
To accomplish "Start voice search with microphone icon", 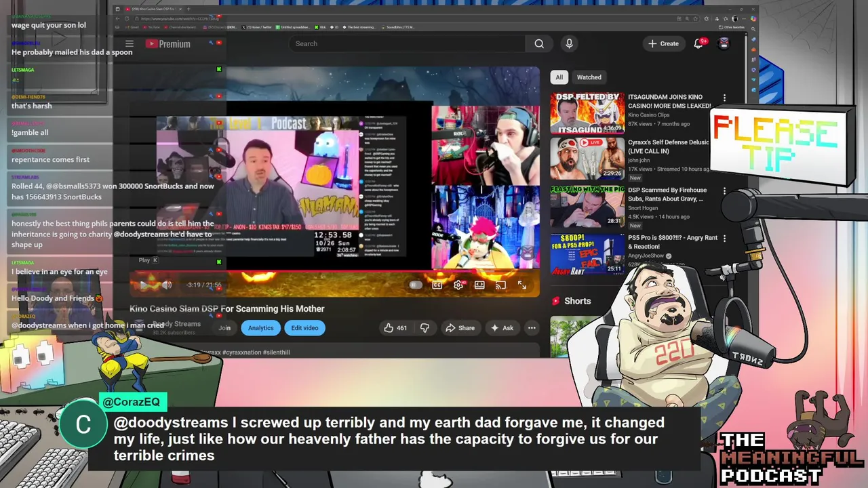I will click(569, 43).
